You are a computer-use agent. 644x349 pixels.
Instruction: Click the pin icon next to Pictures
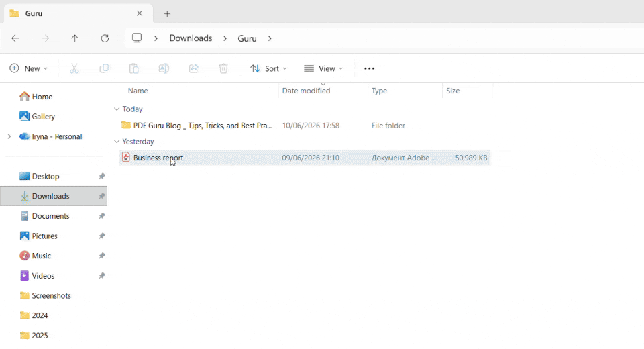pyautogui.click(x=102, y=236)
